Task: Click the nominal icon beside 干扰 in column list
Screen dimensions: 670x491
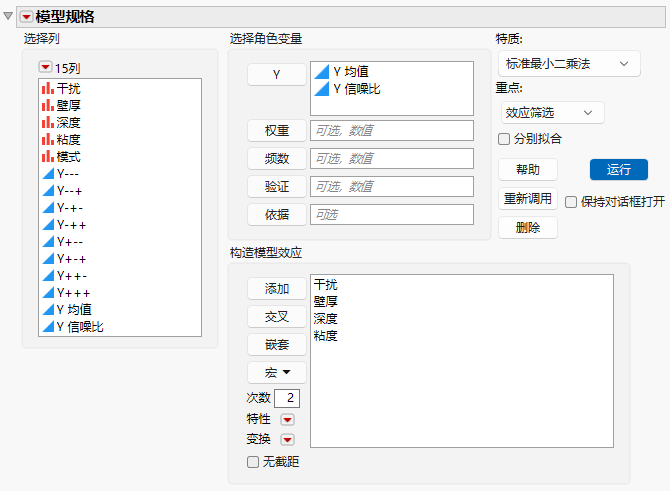Action: click(x=48, y=88)
